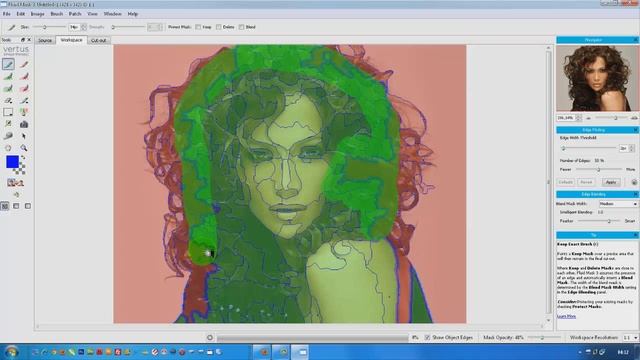Click the round icon right of the Apply button

click(x=634, y=182)
